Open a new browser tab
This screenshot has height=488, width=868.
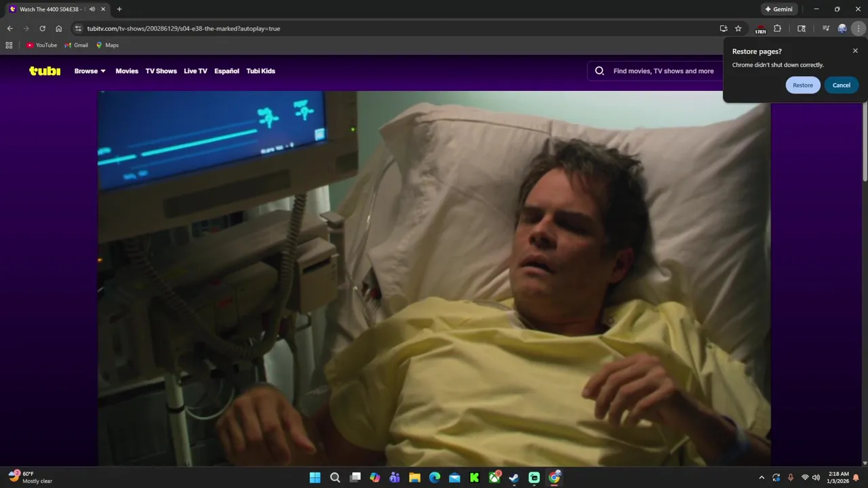[119, 9]
